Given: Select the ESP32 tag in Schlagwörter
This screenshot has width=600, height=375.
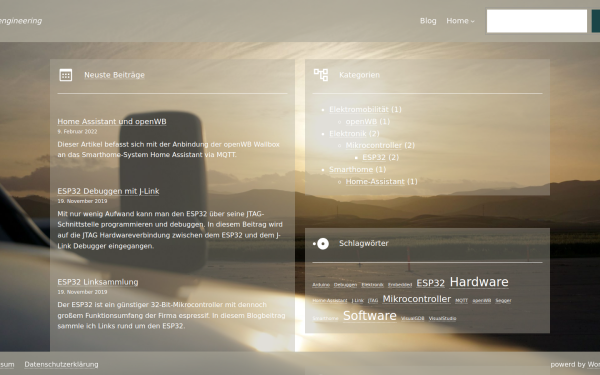Looking at the screenshot, I should tap(430, 283).
